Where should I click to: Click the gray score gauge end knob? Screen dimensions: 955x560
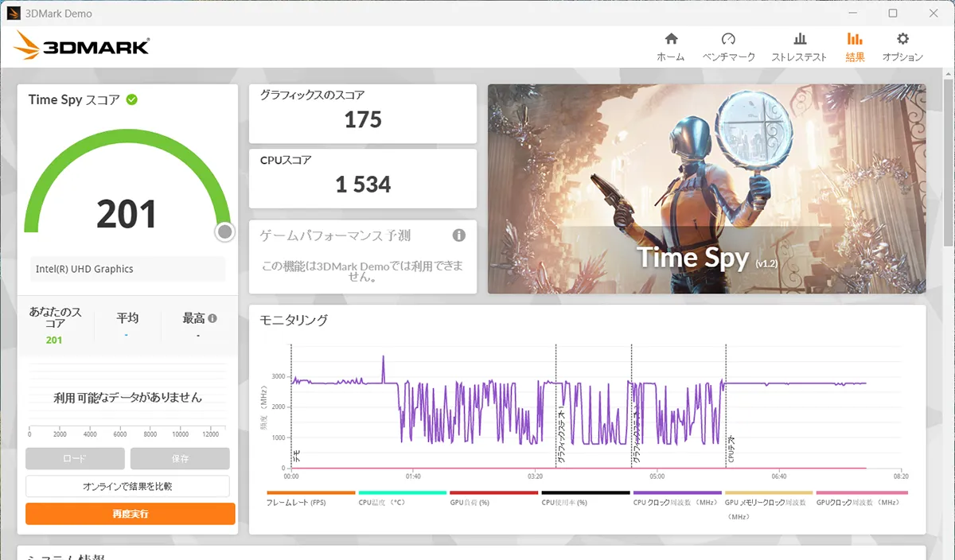225,231
